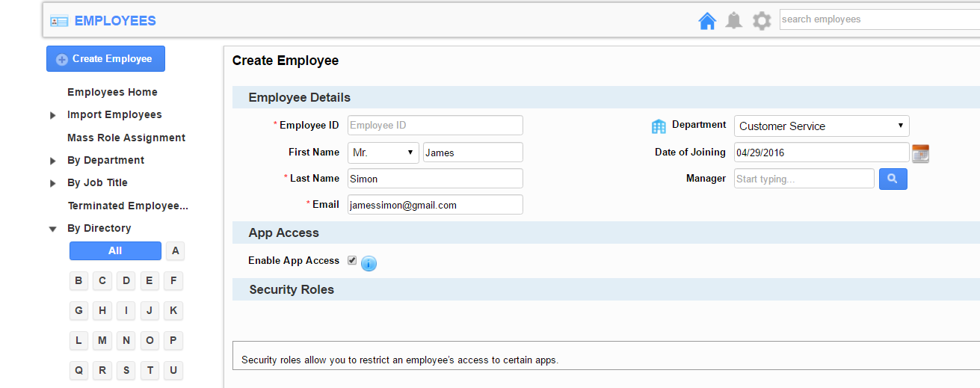Select By Job Title menu item
The width and height of the screenshot is (980, 388).
[97, 182]
